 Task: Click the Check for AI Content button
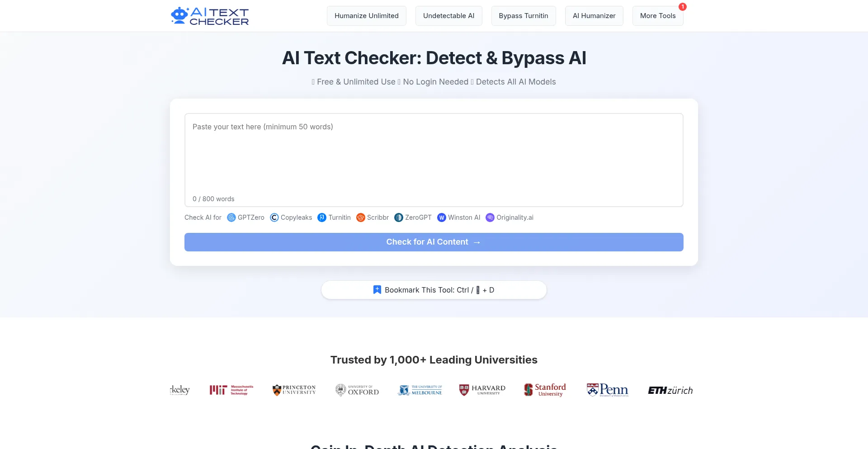click(x=434, y=242)
